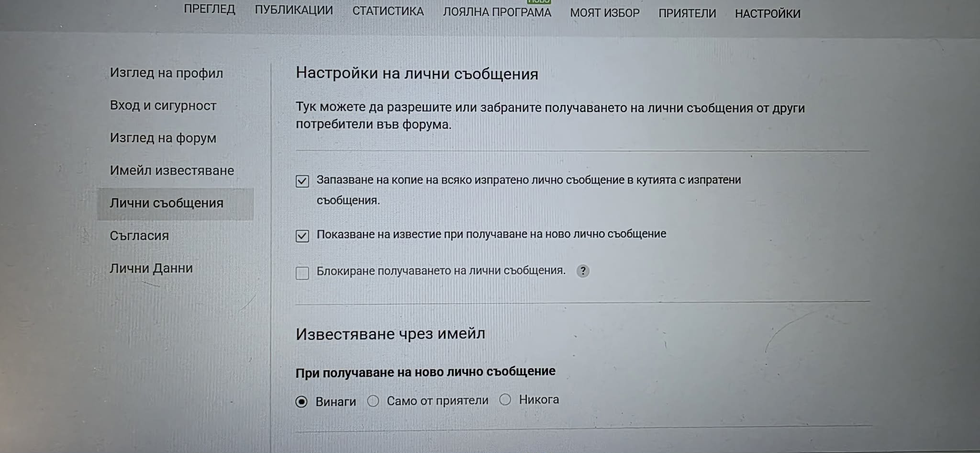View the МОЯТ ИЗБОР tab
Image resolution: width=980 pixels, height=453 pixels.
point(605,13)
